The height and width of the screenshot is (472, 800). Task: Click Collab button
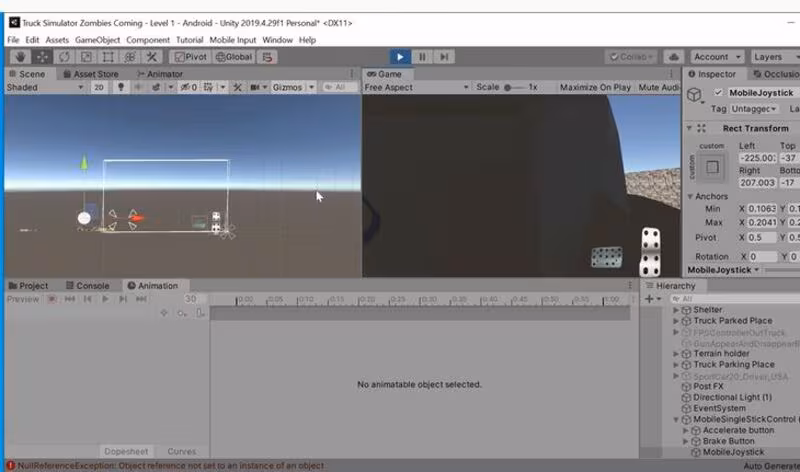(x=631, y=57)
